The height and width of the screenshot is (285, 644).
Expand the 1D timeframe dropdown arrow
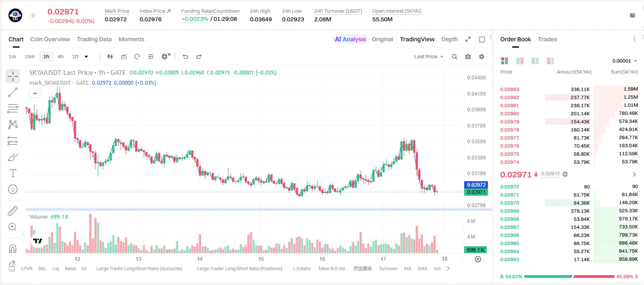coord(86,57)
